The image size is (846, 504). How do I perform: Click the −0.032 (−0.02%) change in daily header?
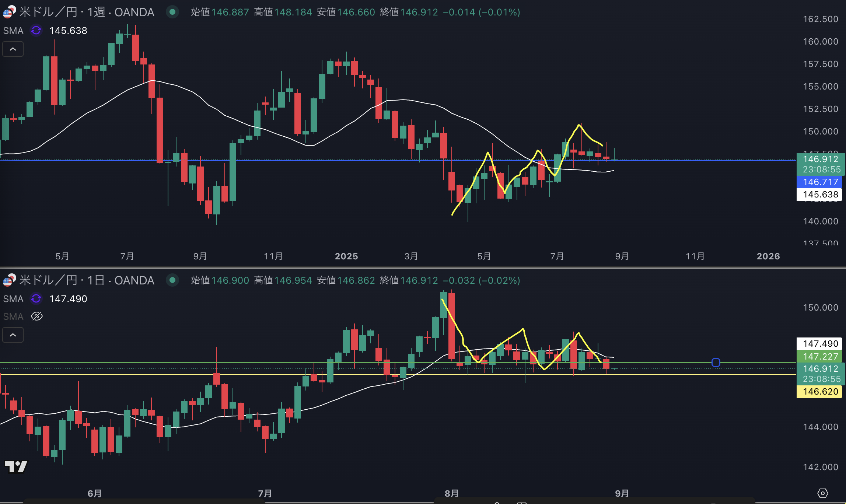click(482, 280)
